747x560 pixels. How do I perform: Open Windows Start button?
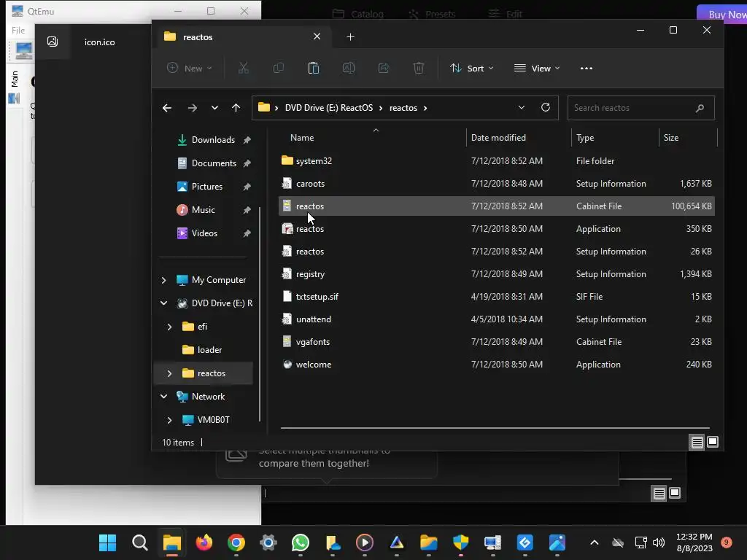107,542
